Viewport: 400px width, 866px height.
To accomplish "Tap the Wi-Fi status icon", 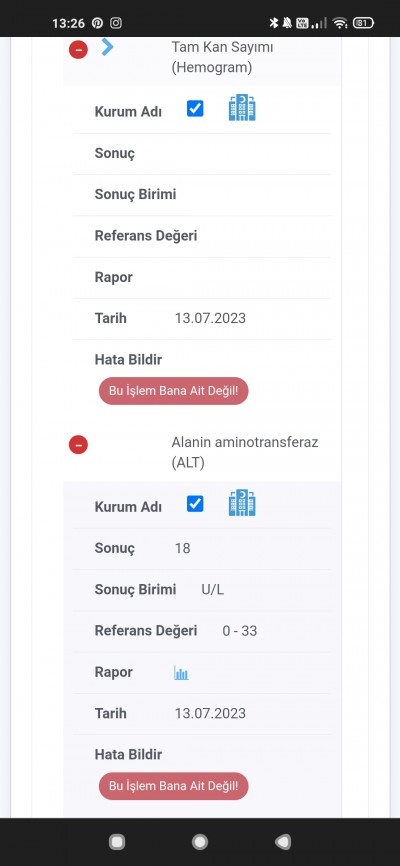I will click(340, 23).
